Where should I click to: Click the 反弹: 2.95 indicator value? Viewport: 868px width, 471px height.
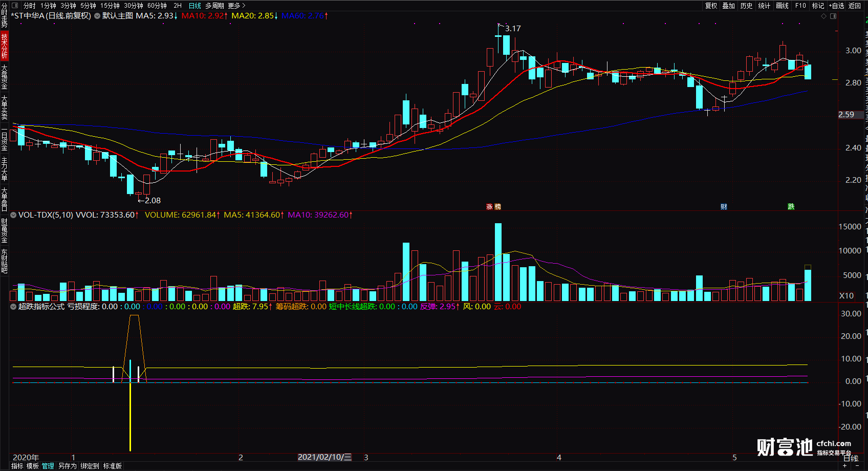tap(440, 307)
